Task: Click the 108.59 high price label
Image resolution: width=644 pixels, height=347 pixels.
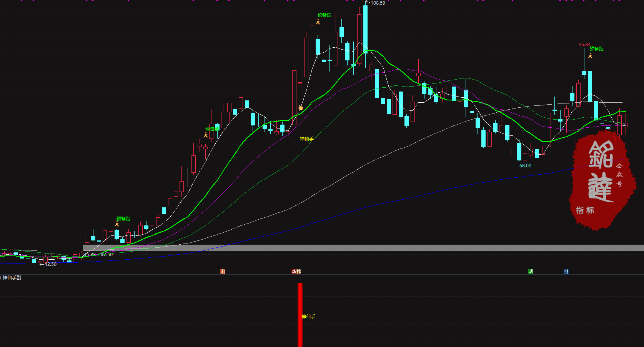Action: 378,3
